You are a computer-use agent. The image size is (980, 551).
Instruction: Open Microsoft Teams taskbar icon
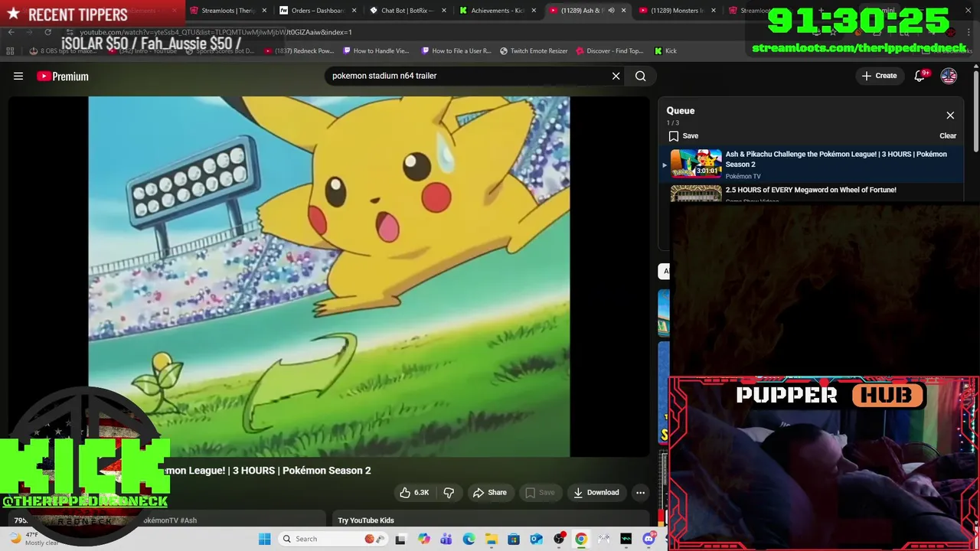[x=446, y=539]
